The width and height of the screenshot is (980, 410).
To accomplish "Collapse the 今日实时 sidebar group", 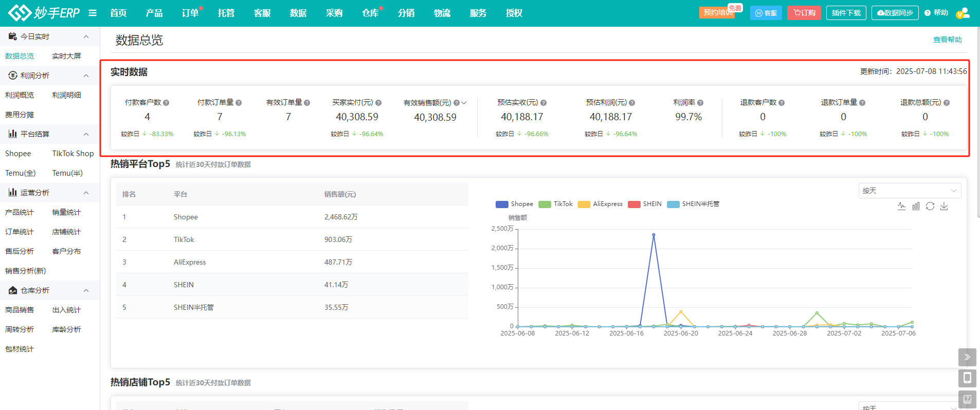I will coord(86,36).
